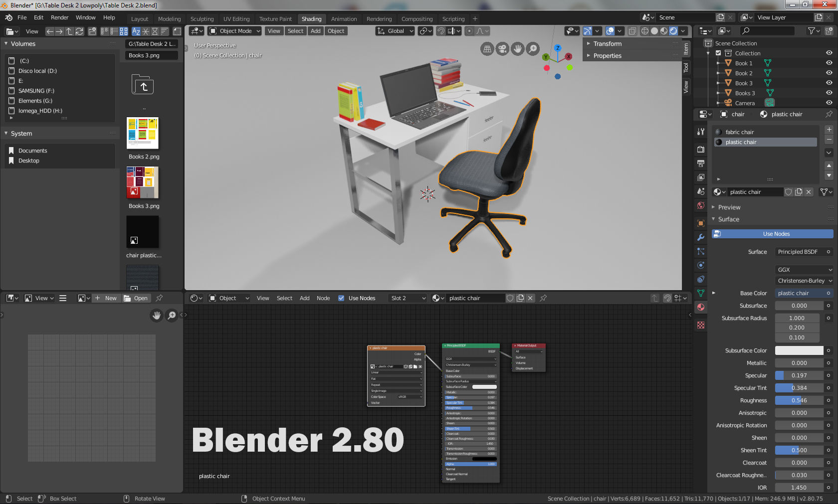Activate pan view hand gizmo in 3D viewport
This screenshot has width=838, height=504.
(x=518, y=49)
